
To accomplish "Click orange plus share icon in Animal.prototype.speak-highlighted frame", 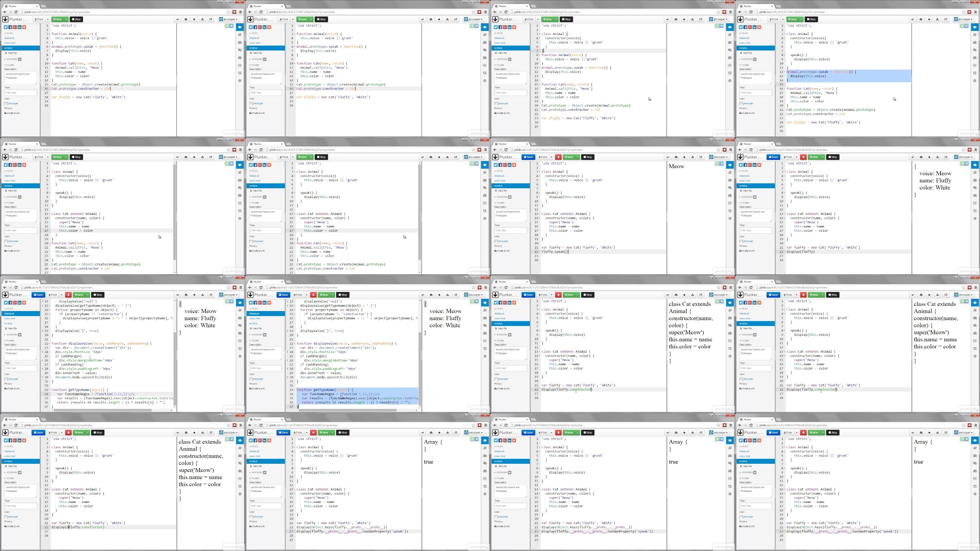I will click(x=759, y=27).
